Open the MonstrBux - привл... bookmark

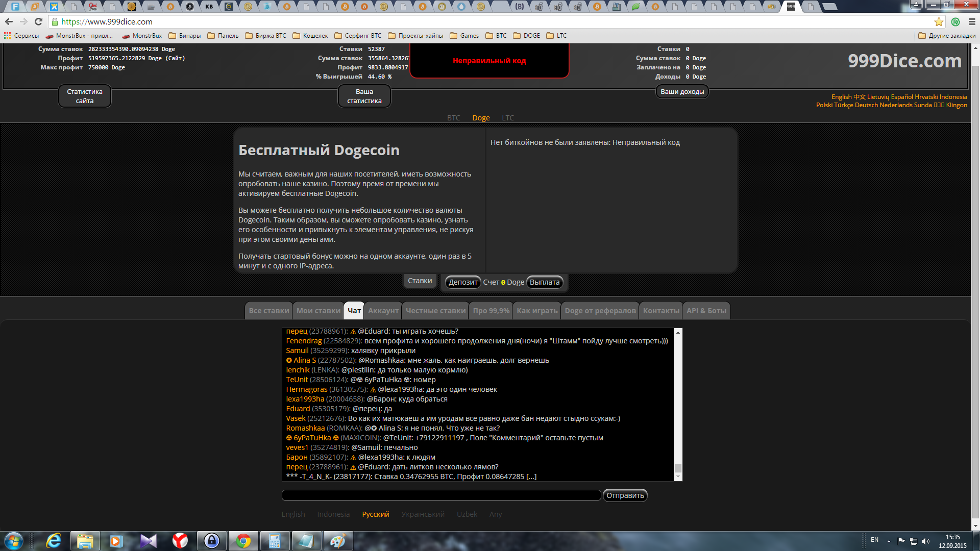pos(80,36)
